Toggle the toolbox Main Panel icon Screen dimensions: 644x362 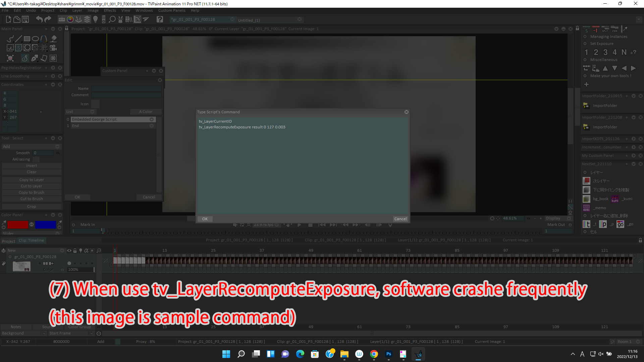(x=62, y=19)
